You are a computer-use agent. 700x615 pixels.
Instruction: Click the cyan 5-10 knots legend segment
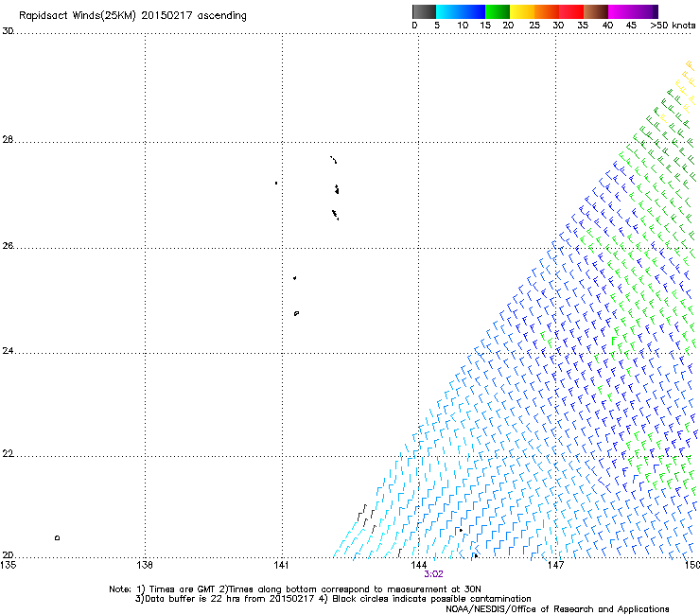(x=448, y=11)
